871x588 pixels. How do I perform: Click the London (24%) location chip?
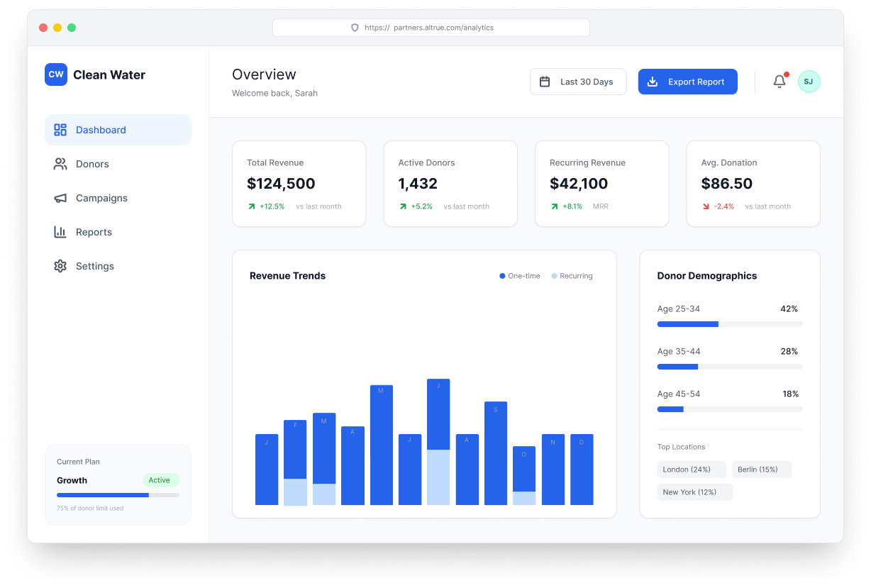point(692,470)
